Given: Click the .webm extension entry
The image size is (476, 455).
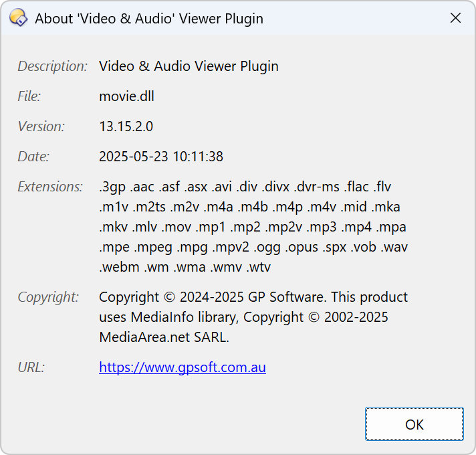Looking at the screenshot, I should [119, 267].
